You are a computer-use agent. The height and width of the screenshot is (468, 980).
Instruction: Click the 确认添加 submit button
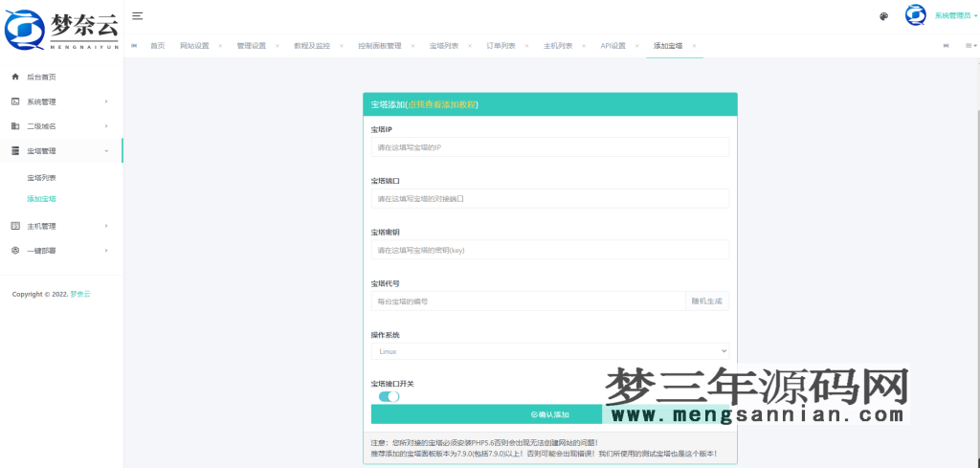point(550,414)
